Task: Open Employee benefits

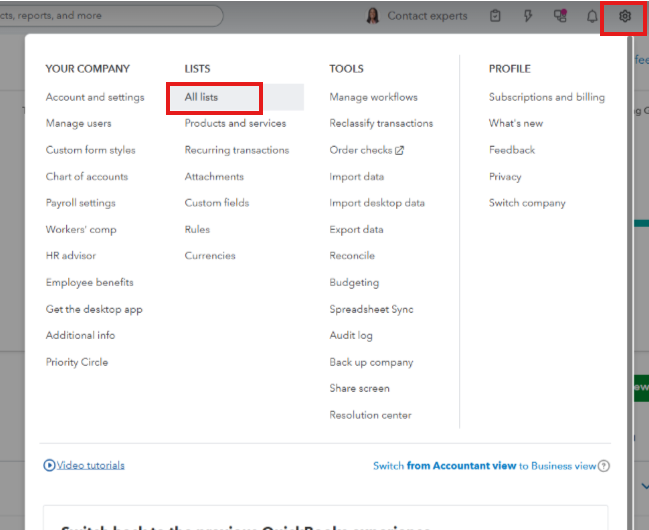Action: pyautogui.click(x=89, y=282)
